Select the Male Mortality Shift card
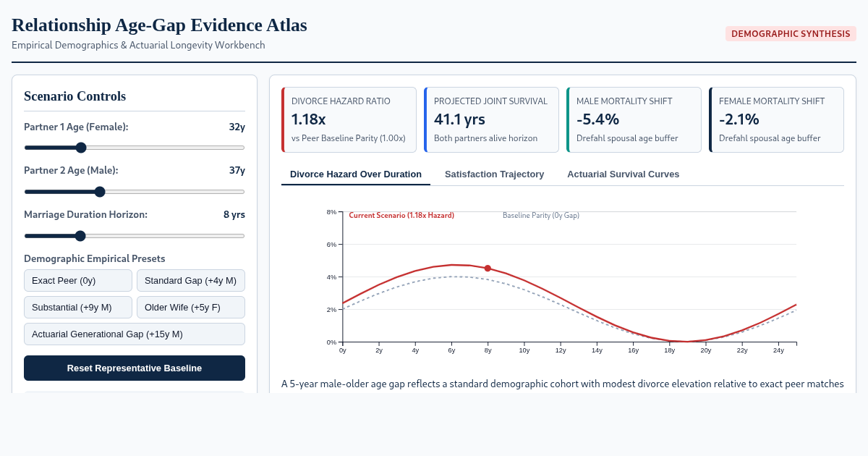 pyautogui.click(x=634, y=119)
